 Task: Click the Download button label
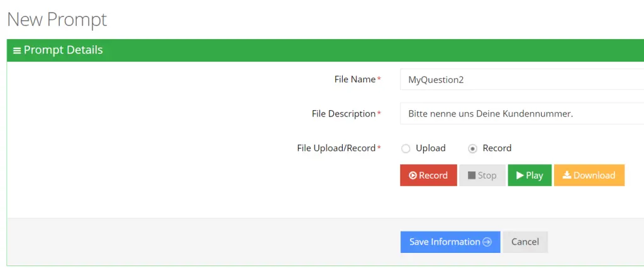click(x=594, y=176)
